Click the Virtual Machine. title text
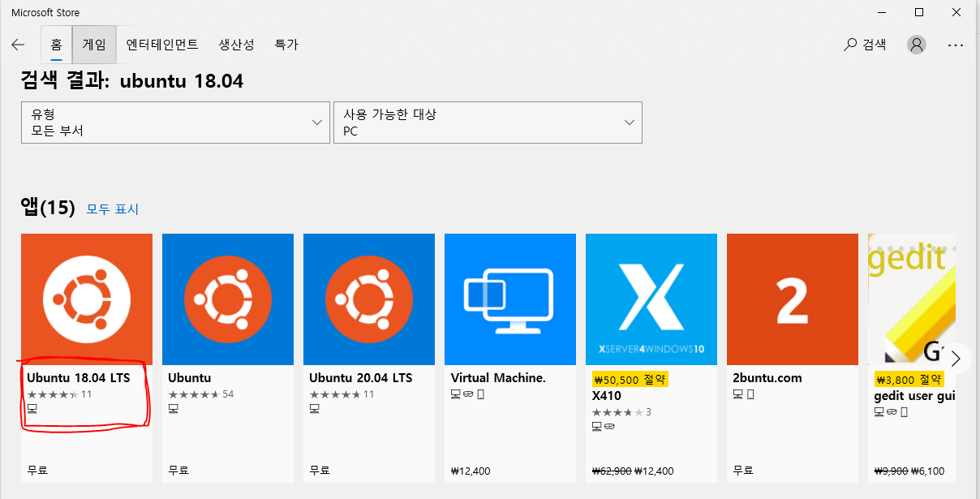The image size is (980, 499). pos(498,378)
